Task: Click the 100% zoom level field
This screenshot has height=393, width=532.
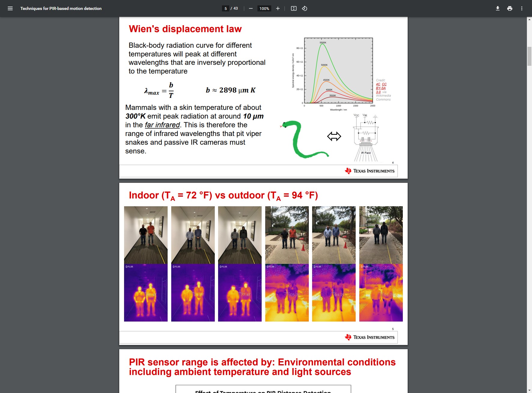Action: (264, 8)
